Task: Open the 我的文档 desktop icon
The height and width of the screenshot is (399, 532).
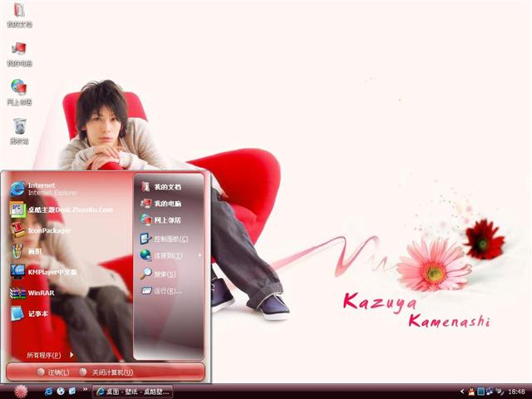Action: [x=19, y=15]
